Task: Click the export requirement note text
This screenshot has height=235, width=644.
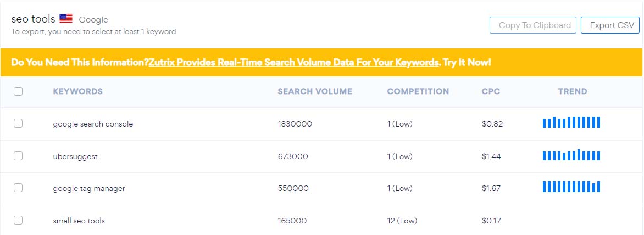Action: point(93,32)
